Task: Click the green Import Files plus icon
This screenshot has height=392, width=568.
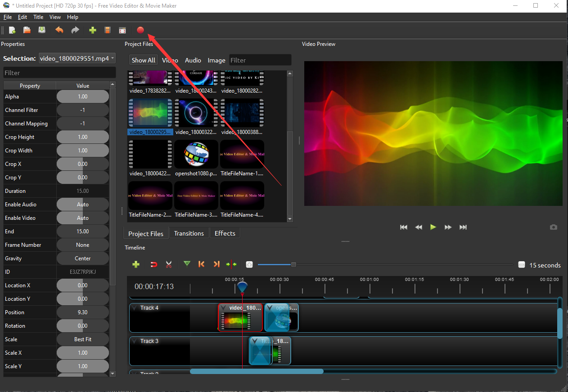Action: pyautogui.click(x=93, y=30)
